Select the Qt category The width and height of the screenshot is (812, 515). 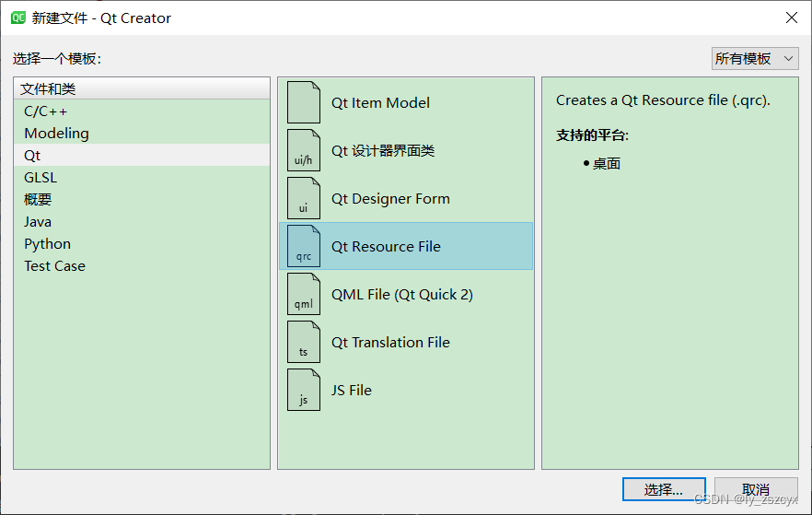pyautogui.click(x=142, y=155)
